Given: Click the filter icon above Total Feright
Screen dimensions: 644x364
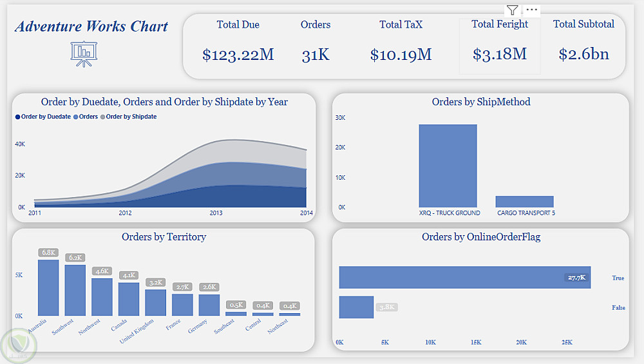Looking at the screenshot, I should [x=512, y=10].
